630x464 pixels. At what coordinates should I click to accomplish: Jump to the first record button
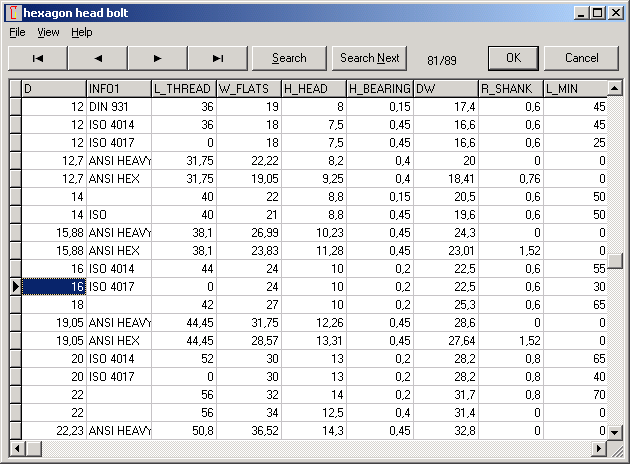[x=38, y=58]
